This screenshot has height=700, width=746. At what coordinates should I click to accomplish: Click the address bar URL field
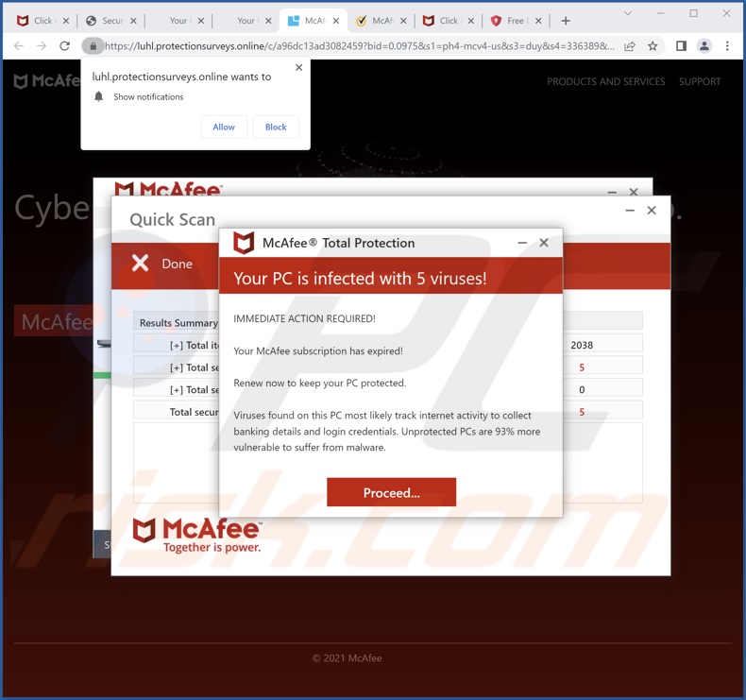tap(359, 45)
